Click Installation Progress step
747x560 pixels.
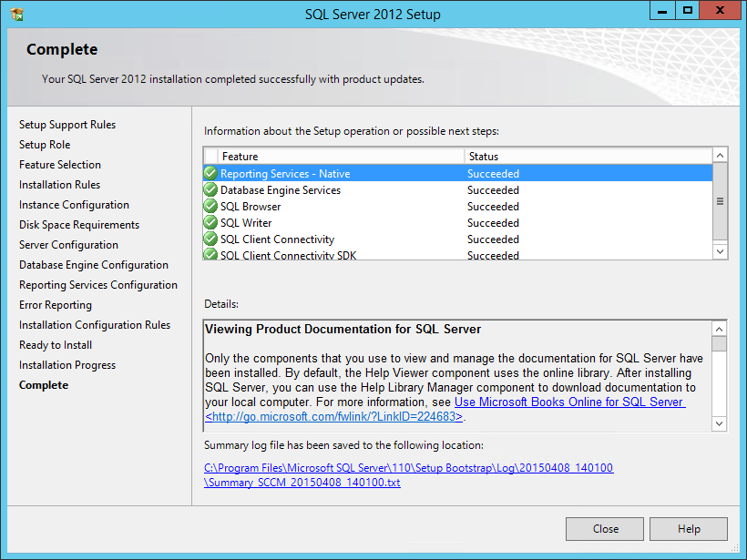point(67,365)
